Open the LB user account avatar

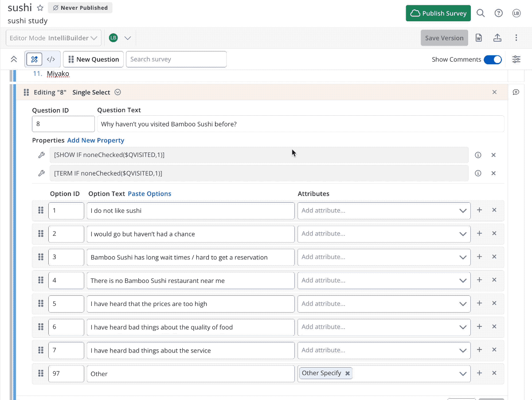click(516, 13)
